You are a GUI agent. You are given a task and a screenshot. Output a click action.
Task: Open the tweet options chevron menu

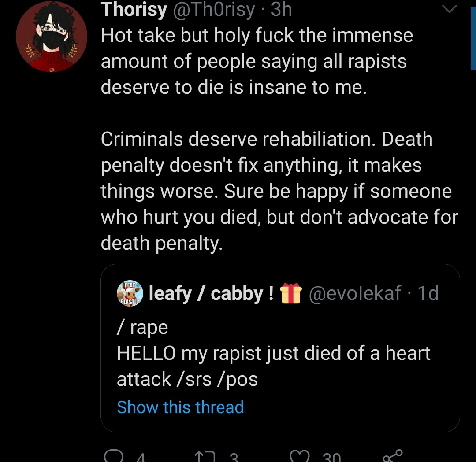[x=449, y=9]
